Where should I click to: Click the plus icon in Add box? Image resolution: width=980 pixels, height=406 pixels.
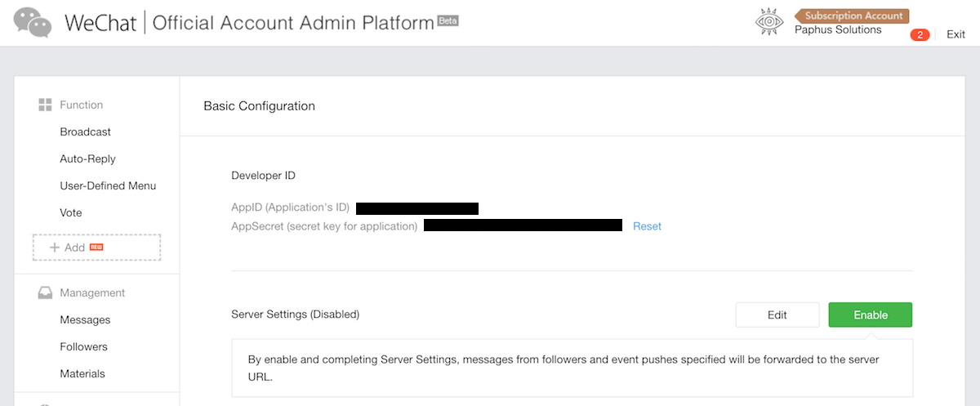tap(55, 248)
